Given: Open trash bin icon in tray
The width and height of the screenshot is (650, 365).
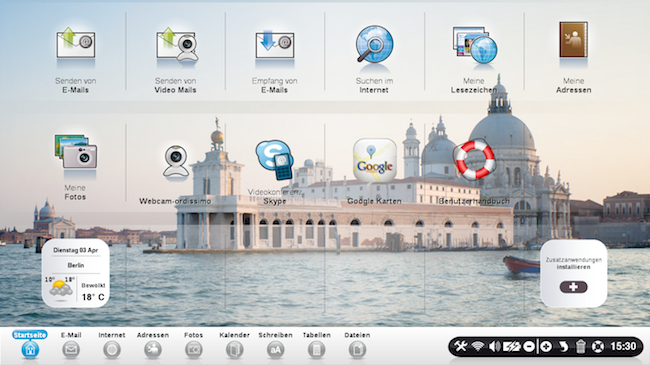Looking at the screenshot, I should pos(580,346).
